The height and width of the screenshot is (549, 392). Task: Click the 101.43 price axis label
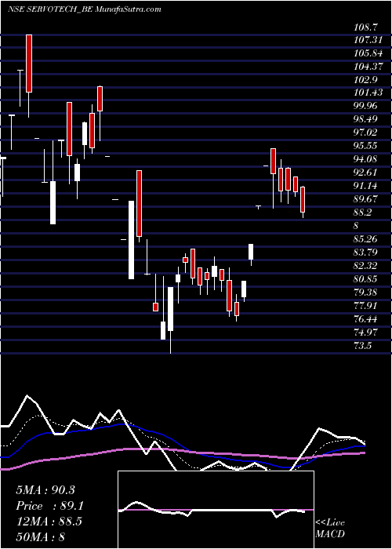click(x=369, y=93)
